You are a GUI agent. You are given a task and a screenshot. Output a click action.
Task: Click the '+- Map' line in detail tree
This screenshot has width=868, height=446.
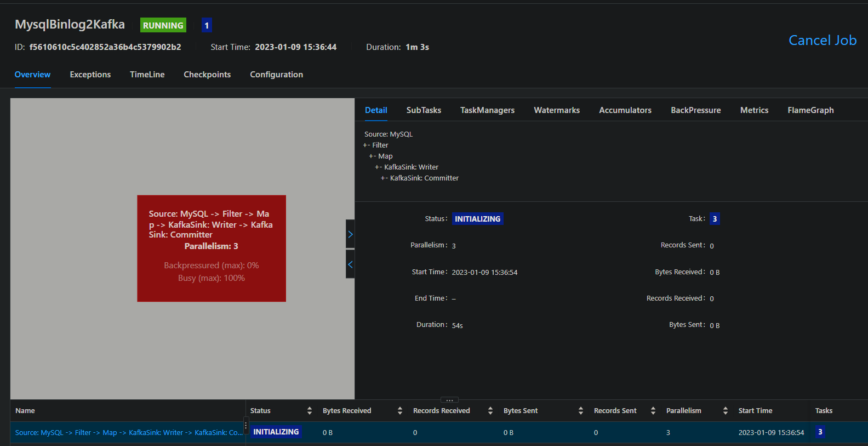381,156
